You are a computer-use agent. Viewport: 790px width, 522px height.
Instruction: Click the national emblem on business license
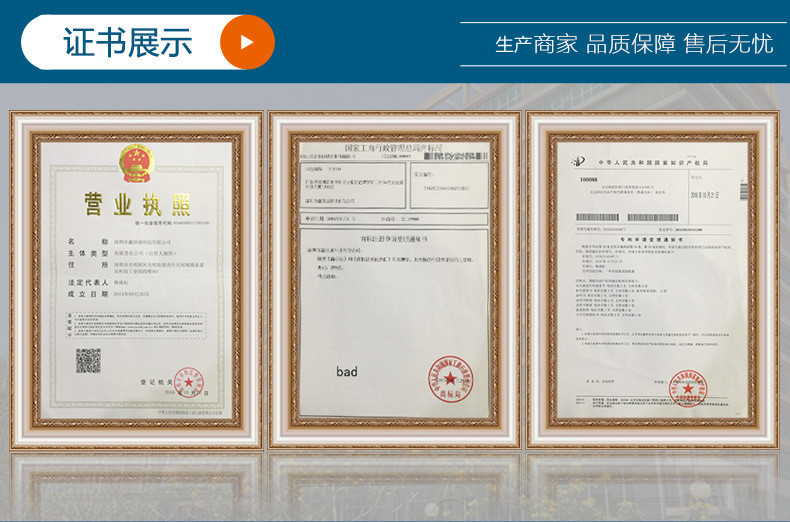137,163
